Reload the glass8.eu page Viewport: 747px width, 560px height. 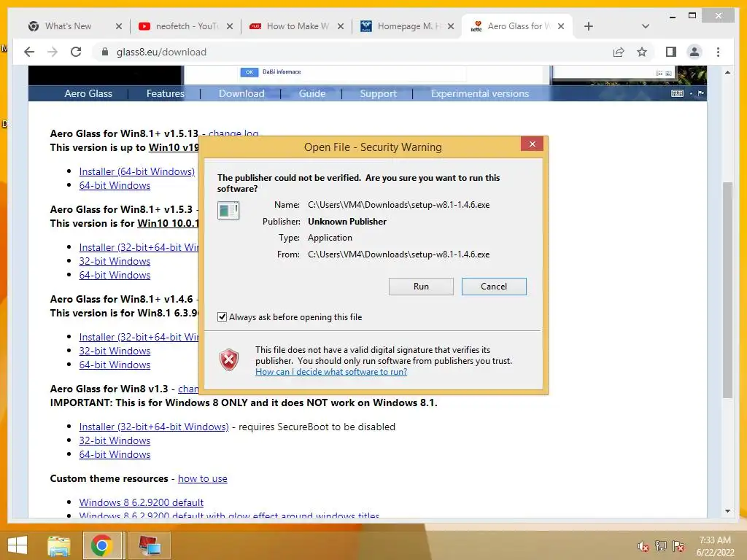click(76, 52)
